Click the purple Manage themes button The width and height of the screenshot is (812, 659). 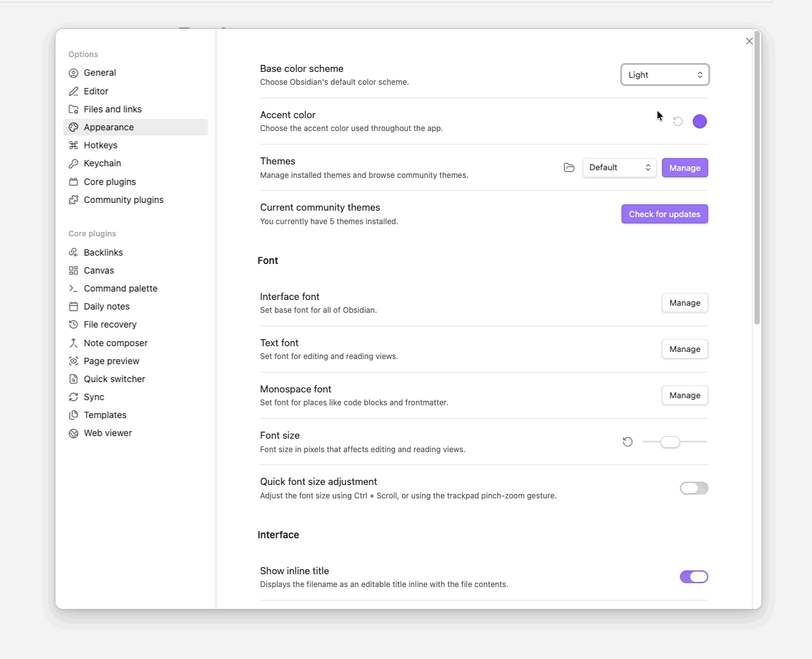pos(685,168)
